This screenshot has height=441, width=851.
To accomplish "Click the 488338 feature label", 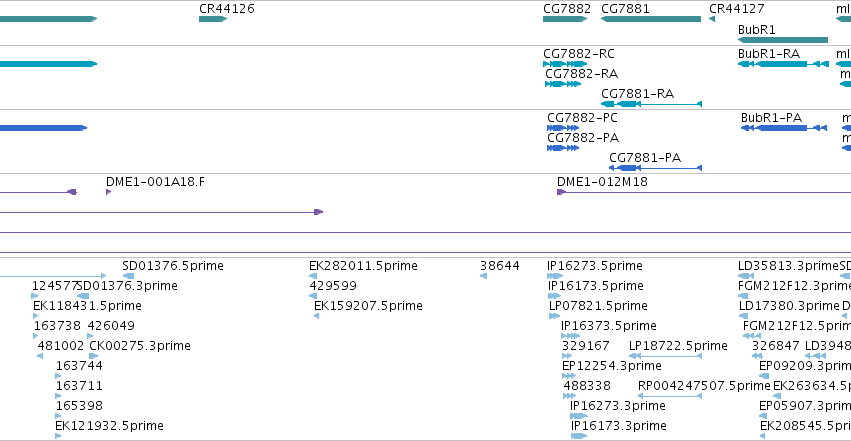I will click(x=587, y=386).
